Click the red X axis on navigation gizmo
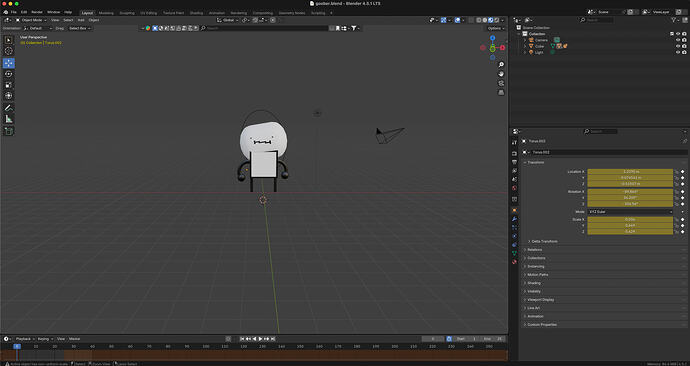Image resolution: width=690 pixels, height=366 pixels. (502, 48)
